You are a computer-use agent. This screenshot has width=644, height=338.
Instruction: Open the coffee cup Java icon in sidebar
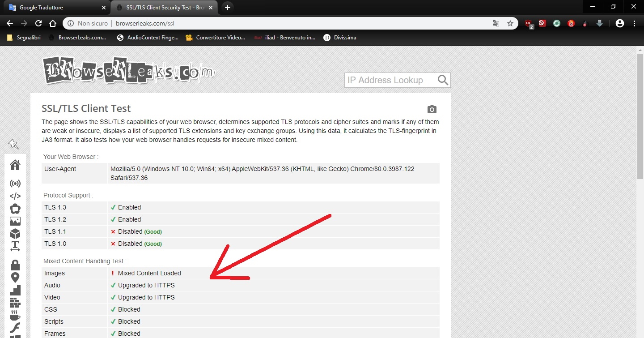point(15,315)
